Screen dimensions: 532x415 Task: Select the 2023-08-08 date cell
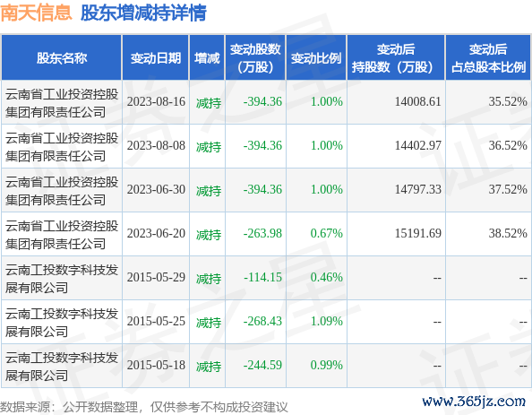tap(156, 146)
